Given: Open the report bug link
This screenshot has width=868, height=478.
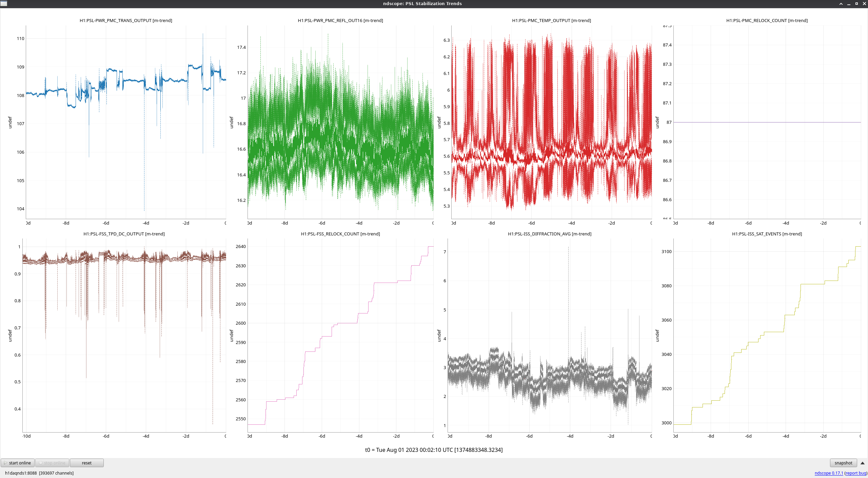Looking at the screenshot, I should [x=856, y=473].
